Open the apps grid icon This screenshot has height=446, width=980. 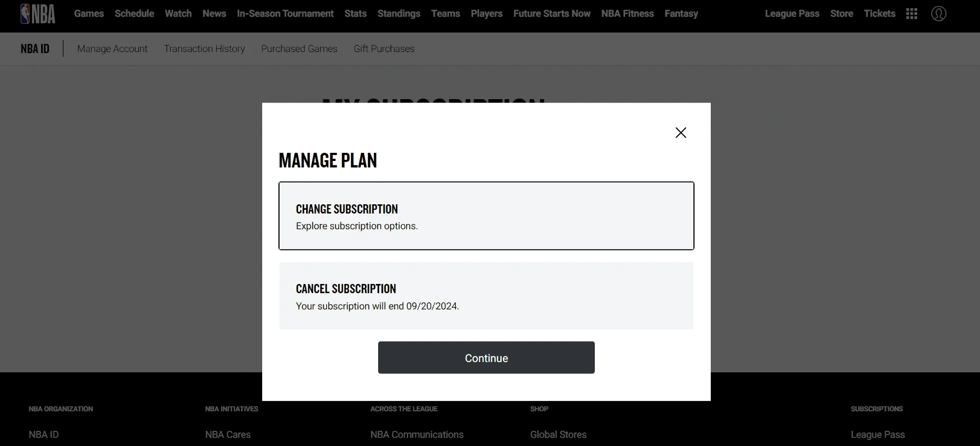(x=912, y=14)
